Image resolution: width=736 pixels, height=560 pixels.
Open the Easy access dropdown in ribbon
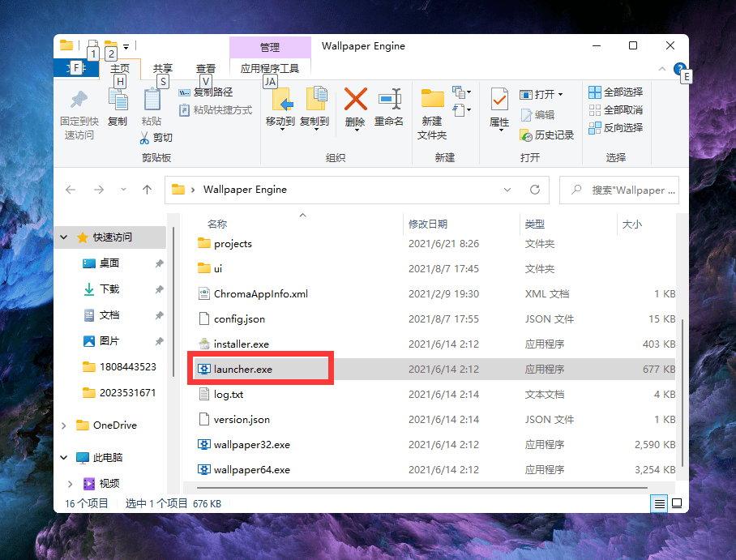461,110
